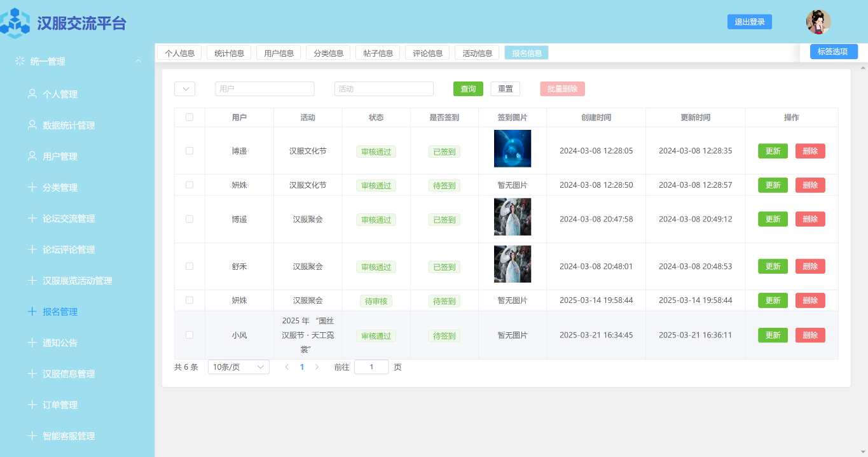The width and height of the screenshot is (868, 457).
Task: Click the vertical scrollbar up arrow
Action: click(863, 67)
